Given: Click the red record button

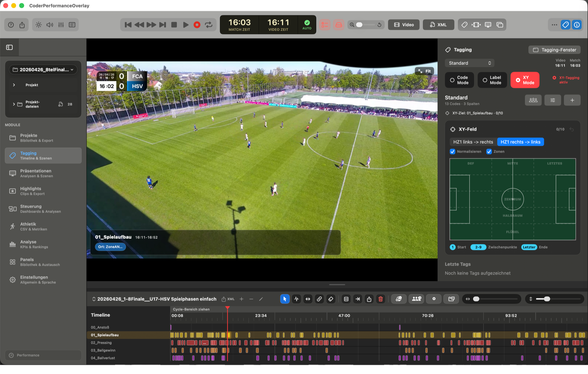Looking at the screenshot, I should (197, 25).
